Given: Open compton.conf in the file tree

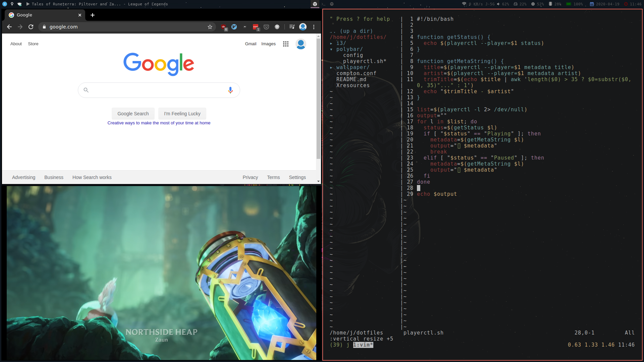Looking at the screenshot, I should coord(356,73).
